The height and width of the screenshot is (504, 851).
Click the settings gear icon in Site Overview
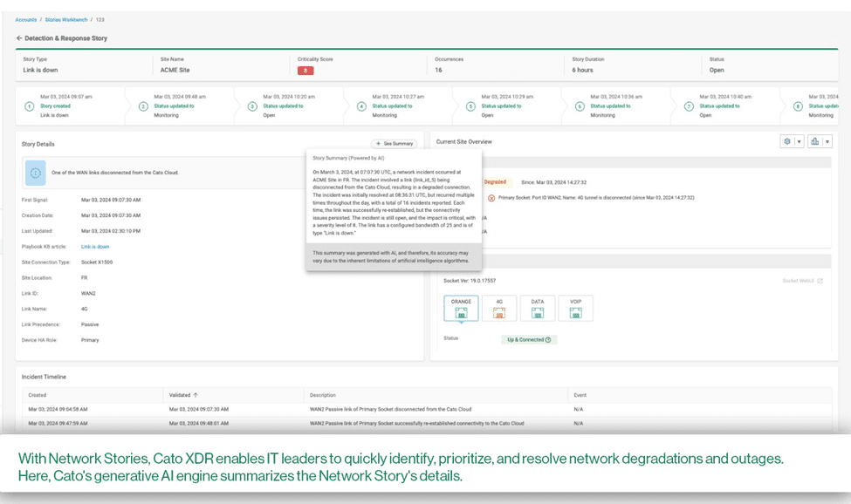pyautogui.click(x=787, y=141)
